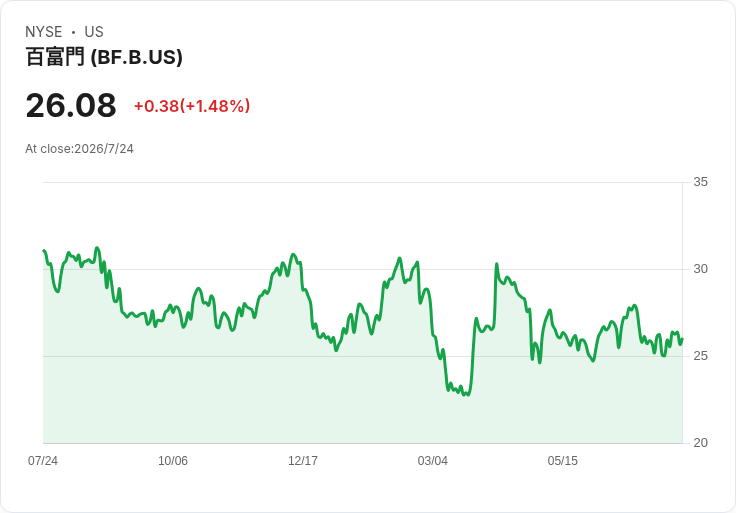
Task: Click the 20 value on the price axis
Action: (700, 443)
